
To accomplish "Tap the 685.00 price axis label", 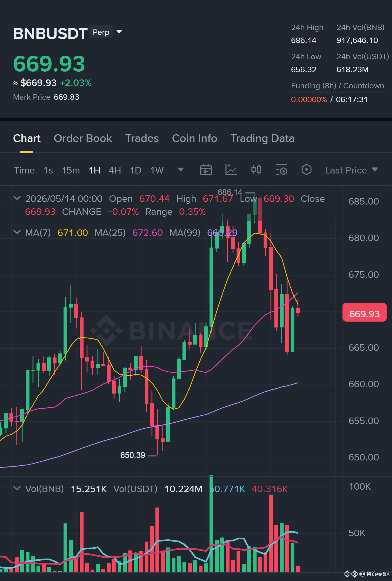I will pos(364,201).
